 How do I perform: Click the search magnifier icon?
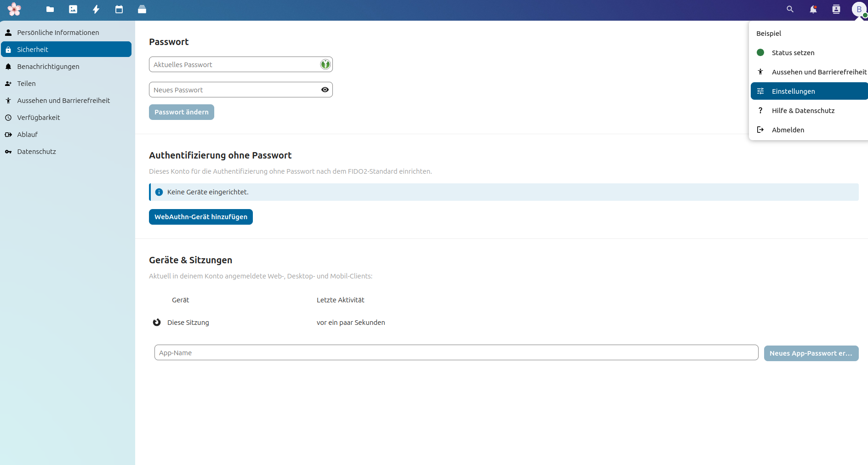coord(790,9)
